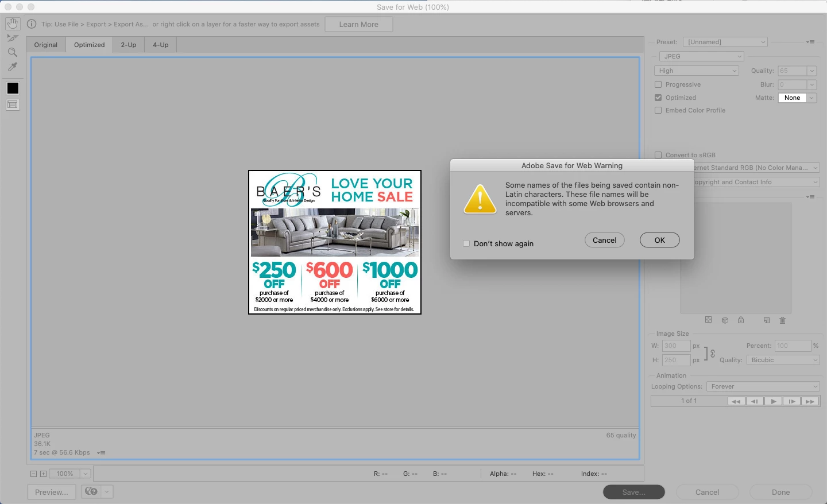Jump to last animation frame
Screen dimensions: 827x504
(810, 401)
